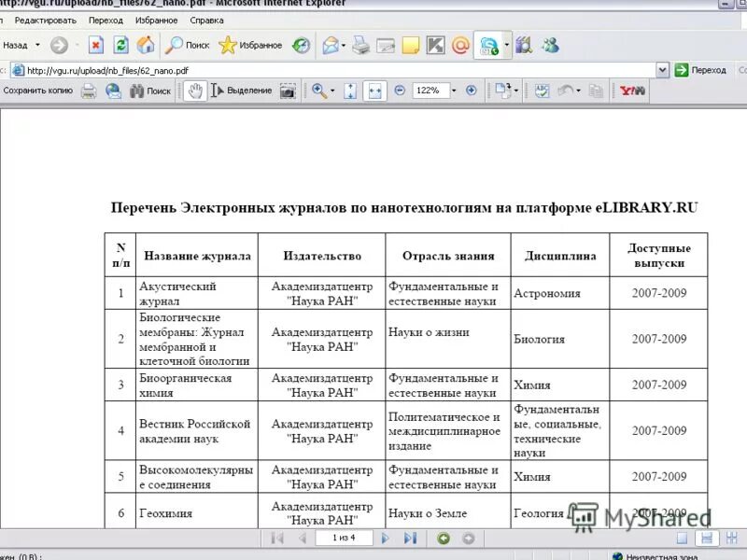Go to the first page icon
Image resolution: width=747 pixels, height=560 pixels.
pyautogui.click(x=276, y=539)
